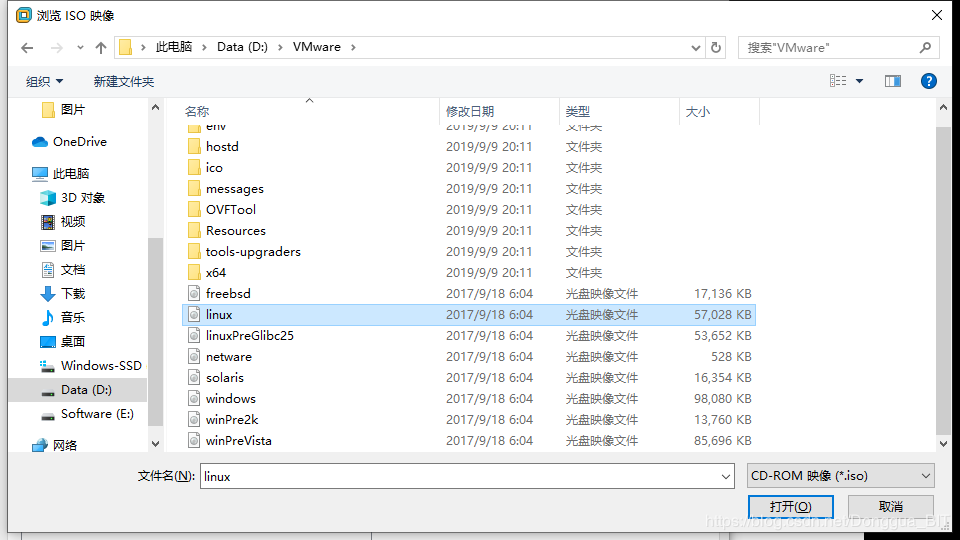Open the 组织 menu
Viewport: 960px width, 540px height.
pos(44,81)
